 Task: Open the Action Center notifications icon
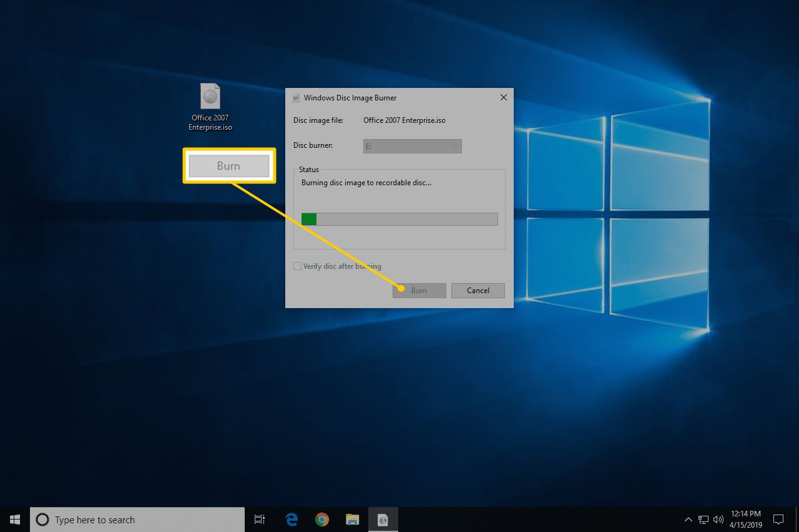(778, 520)
